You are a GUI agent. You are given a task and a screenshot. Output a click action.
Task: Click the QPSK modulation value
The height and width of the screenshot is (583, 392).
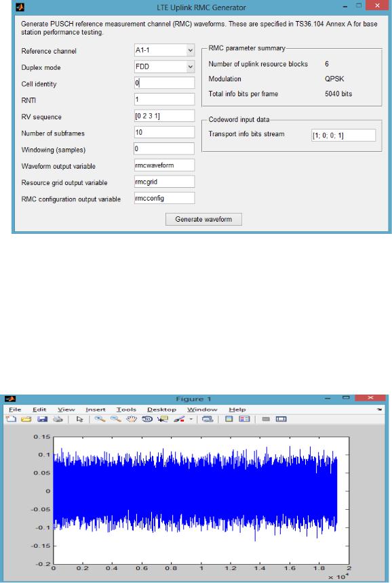pos(334,79)
